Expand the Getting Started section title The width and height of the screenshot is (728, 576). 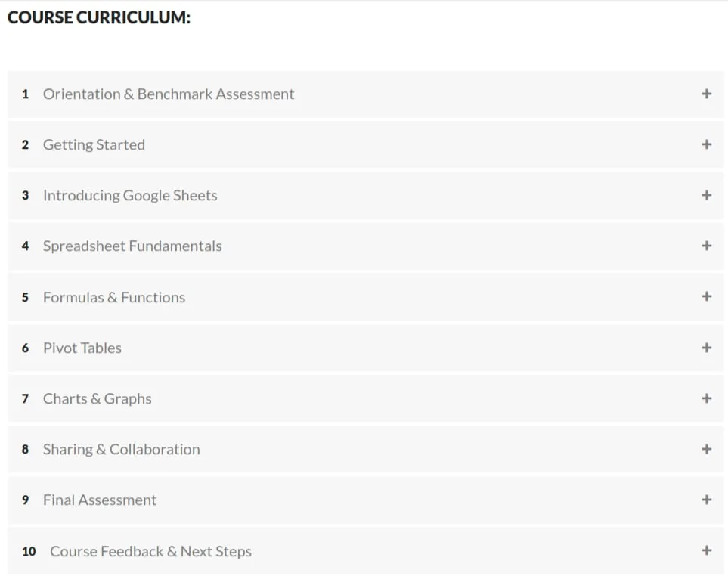[x=94, y=145]
